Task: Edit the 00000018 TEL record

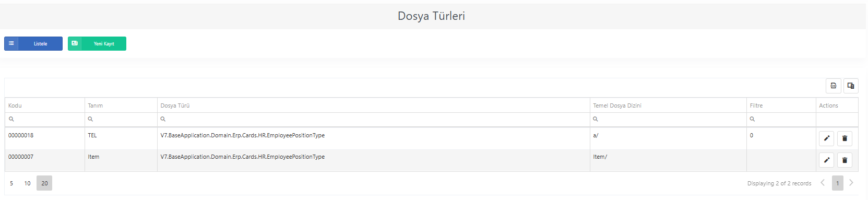Action: 826,138
